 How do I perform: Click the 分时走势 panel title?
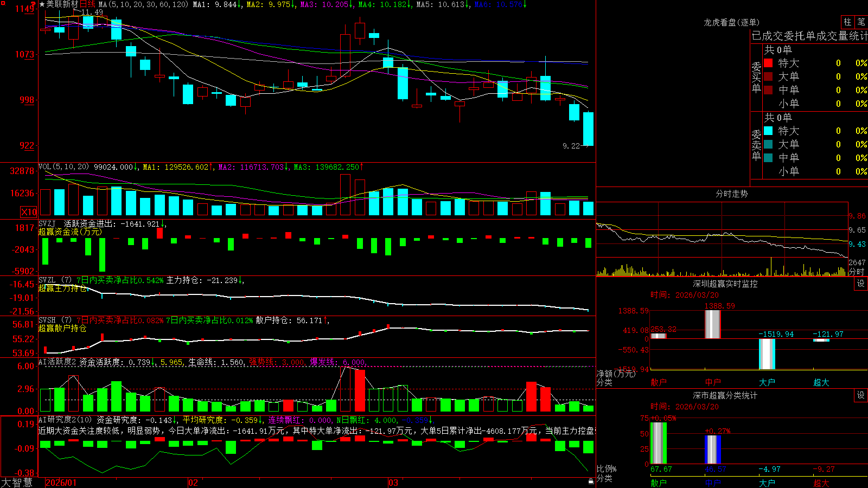pyautogui.click(x=731, y=194)
